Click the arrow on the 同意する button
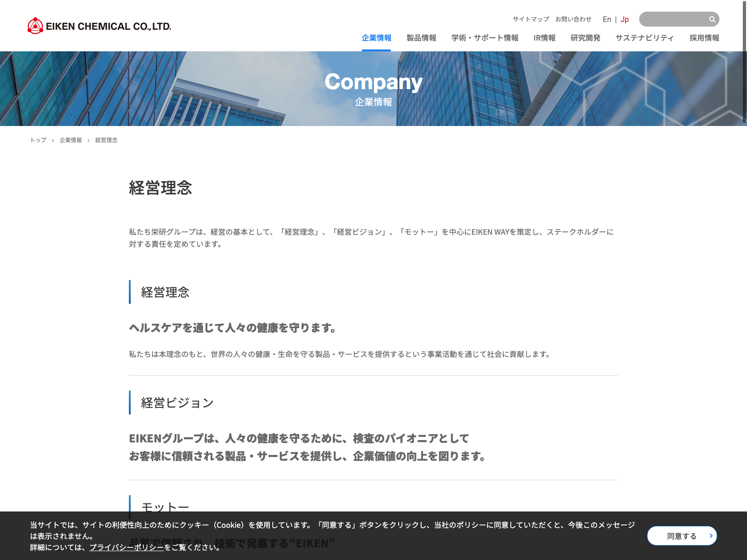 [711, 536]
